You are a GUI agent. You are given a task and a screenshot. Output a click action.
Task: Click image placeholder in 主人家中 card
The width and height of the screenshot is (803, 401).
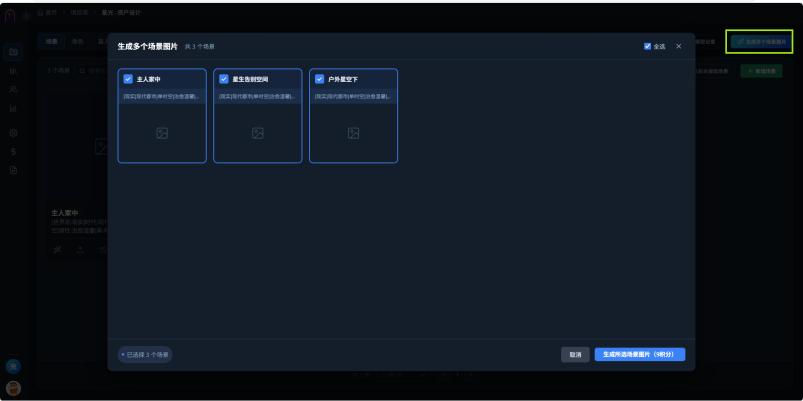click(x=162, y=133)
